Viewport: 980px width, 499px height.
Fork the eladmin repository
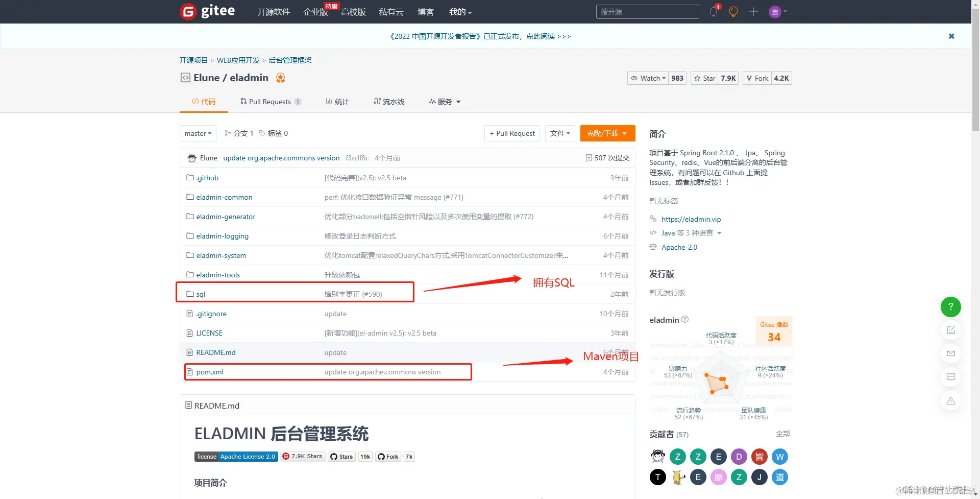(757, 78)
